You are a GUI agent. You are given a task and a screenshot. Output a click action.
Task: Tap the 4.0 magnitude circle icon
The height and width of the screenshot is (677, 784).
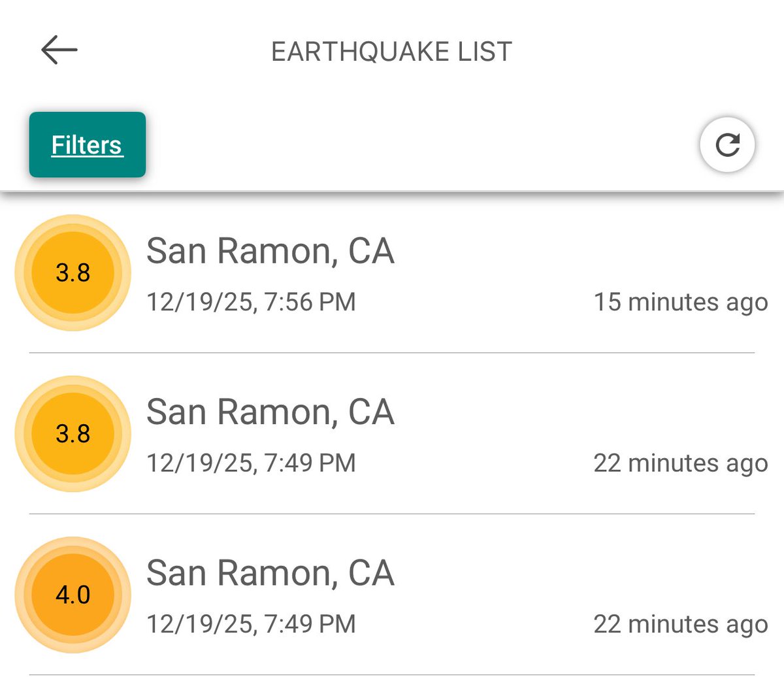click(x=73, y=595)
